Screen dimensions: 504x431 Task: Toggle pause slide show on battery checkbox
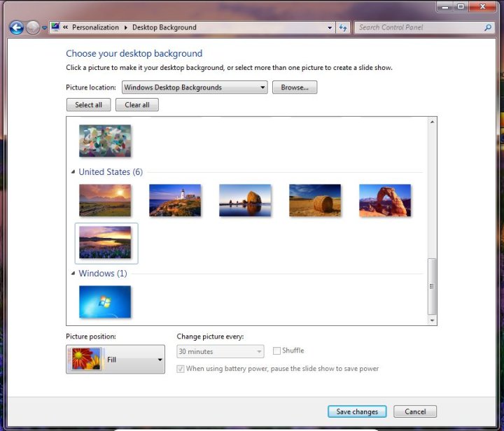[x=181, y=369]
